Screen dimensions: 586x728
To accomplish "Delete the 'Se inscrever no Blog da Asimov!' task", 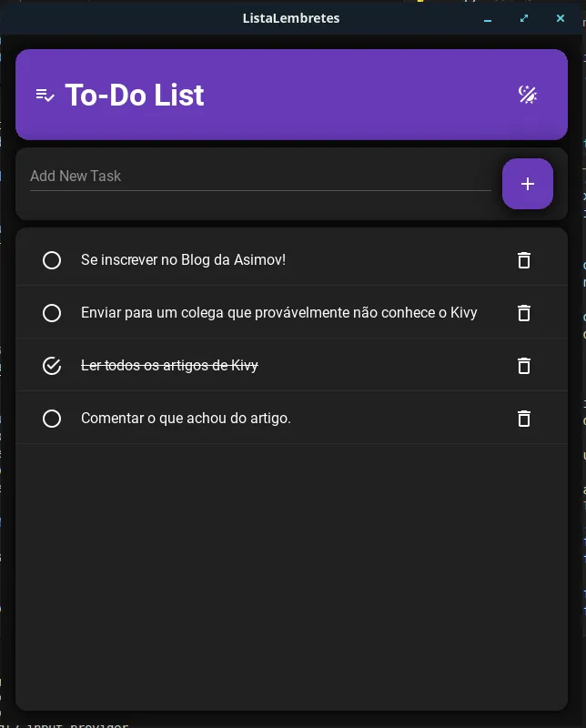I will tap(524, 260).
